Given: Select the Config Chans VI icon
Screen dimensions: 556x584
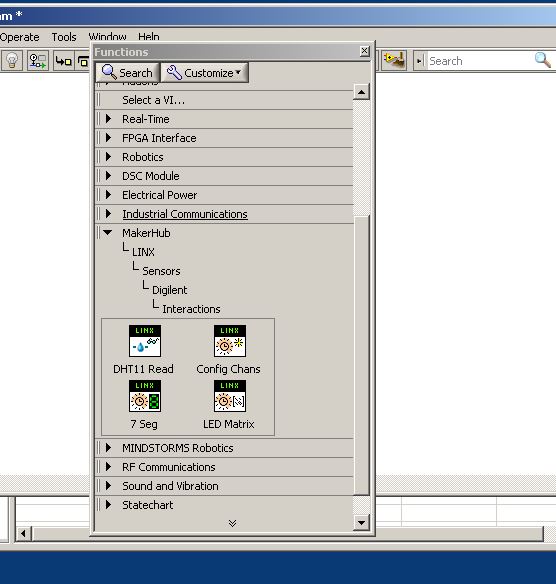Looking at the screenshot, I should click(x=230, y=341).
